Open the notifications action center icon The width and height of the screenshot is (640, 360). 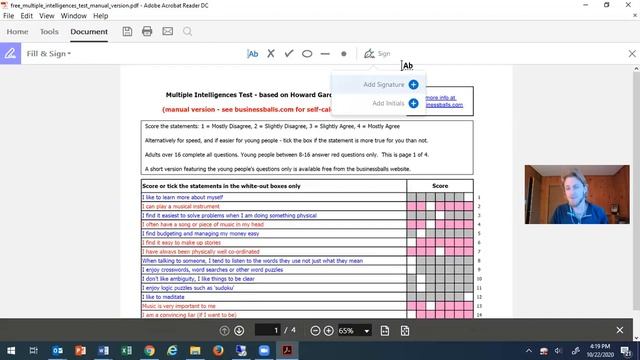[626, 351]
